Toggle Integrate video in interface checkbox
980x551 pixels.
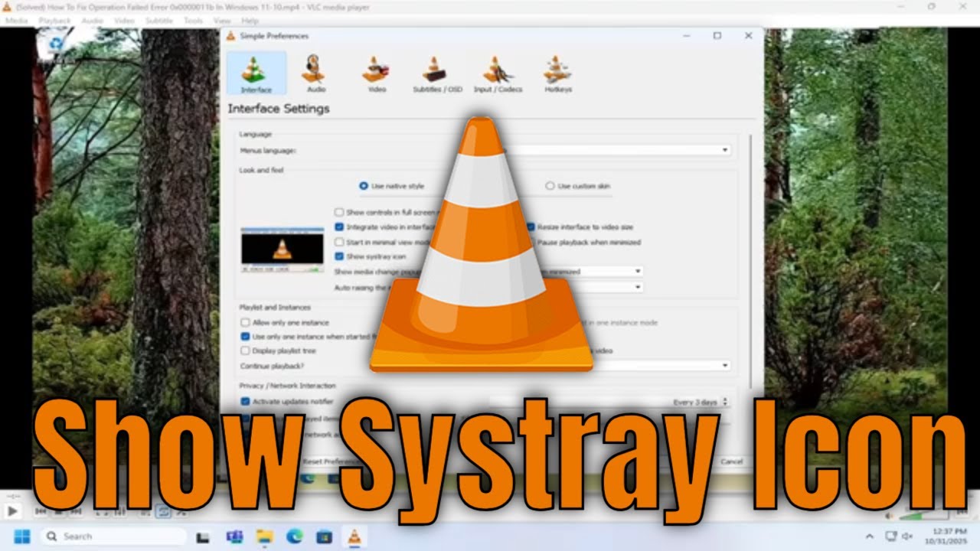pyautogui.click(x=339, y=227)
